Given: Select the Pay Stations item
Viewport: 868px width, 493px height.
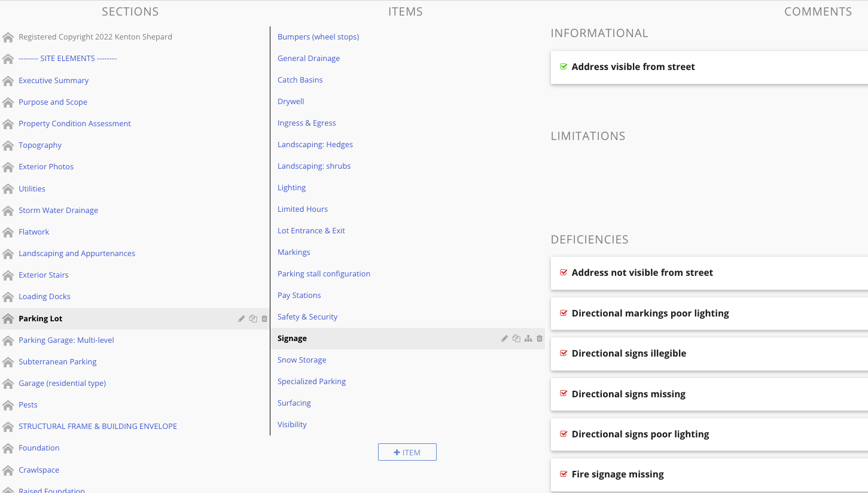Looking at the screenshot, I should click(299, 296).
